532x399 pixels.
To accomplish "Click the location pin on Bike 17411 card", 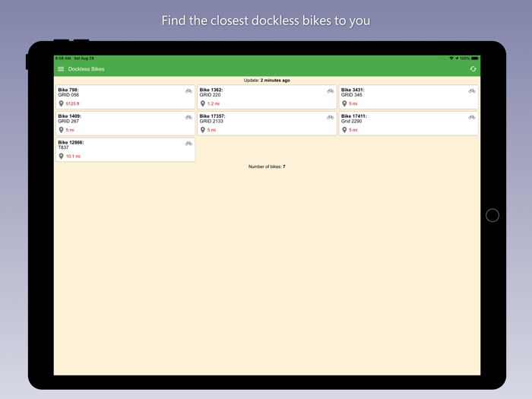I will click(x=344, y=130).
